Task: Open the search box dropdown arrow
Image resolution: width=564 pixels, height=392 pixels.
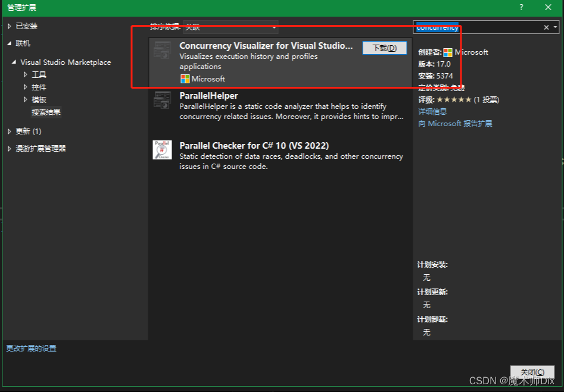Action: (x=556, y=27)
